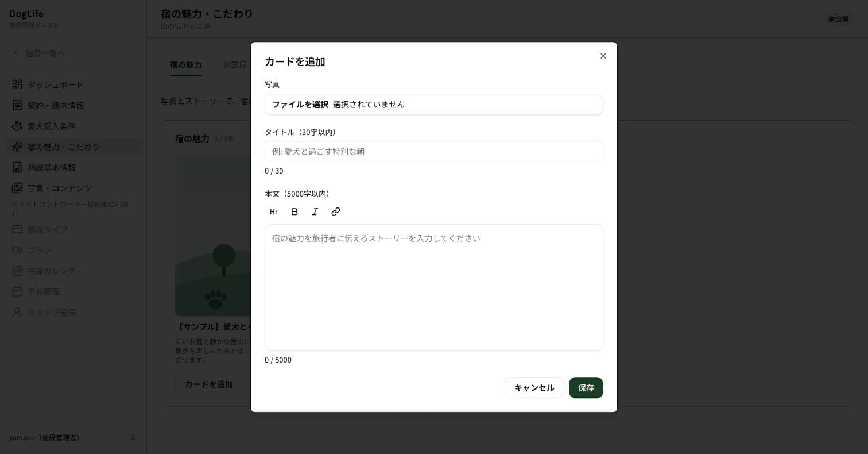Expand the yamano account switcher
Viewport: 868px width, 454px height.
click(73, 437)
